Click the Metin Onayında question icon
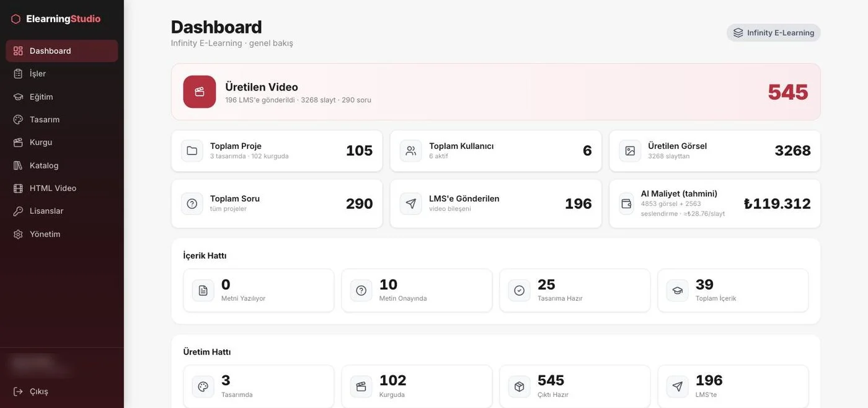 (361, 290)
